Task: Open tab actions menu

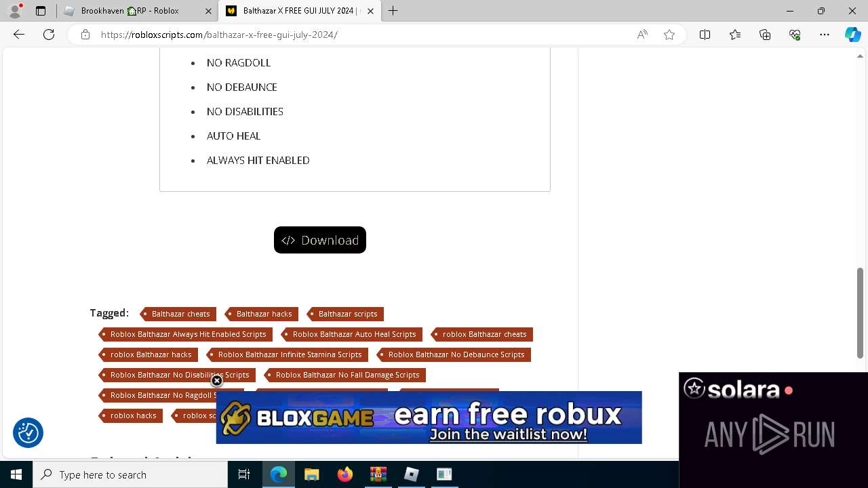Action: coord(41,11)
